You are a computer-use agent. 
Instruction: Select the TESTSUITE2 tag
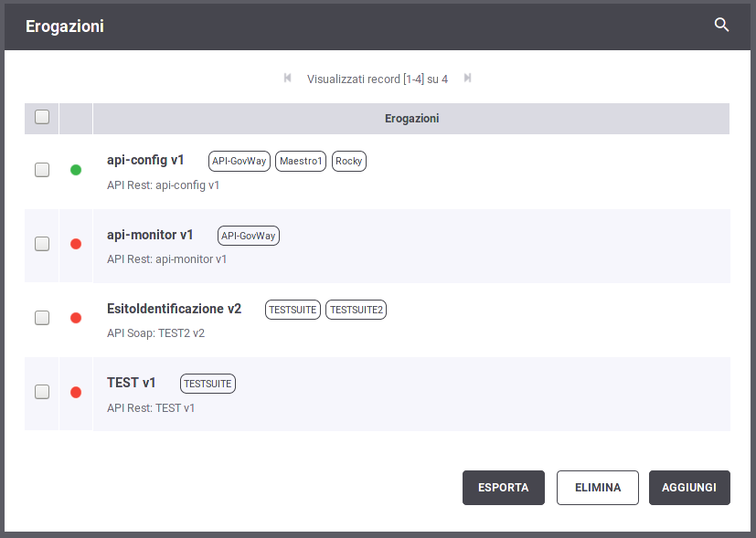pyautogui.click(x=357, y=310)
